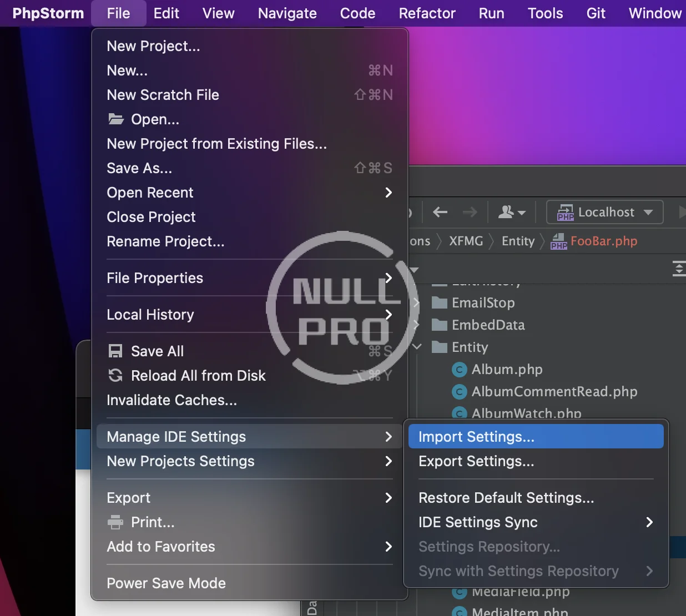Open the Edit menu
686x616 pixels.
click(166, 13)
